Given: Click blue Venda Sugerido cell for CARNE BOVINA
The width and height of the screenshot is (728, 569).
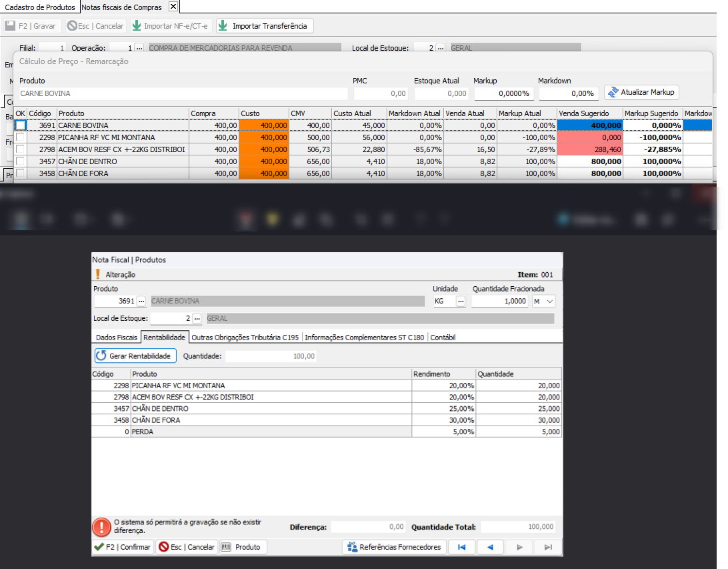Looking at the screenshot, I should coord(589,125).
